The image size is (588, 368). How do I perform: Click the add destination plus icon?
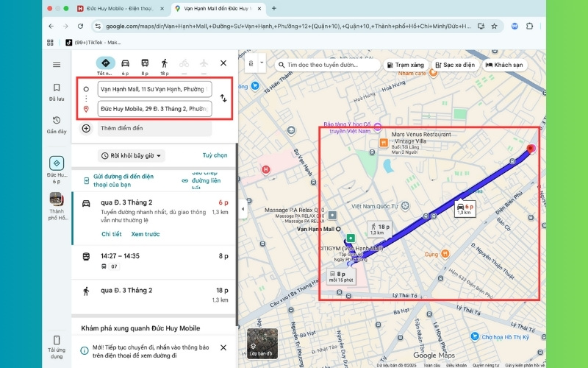coord(86,128)
